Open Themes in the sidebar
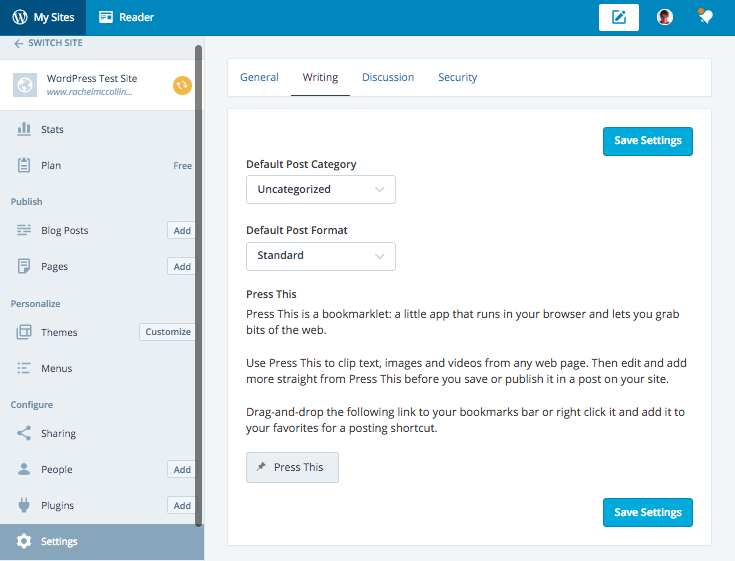The image size is (735, 561). pos(58,332)
